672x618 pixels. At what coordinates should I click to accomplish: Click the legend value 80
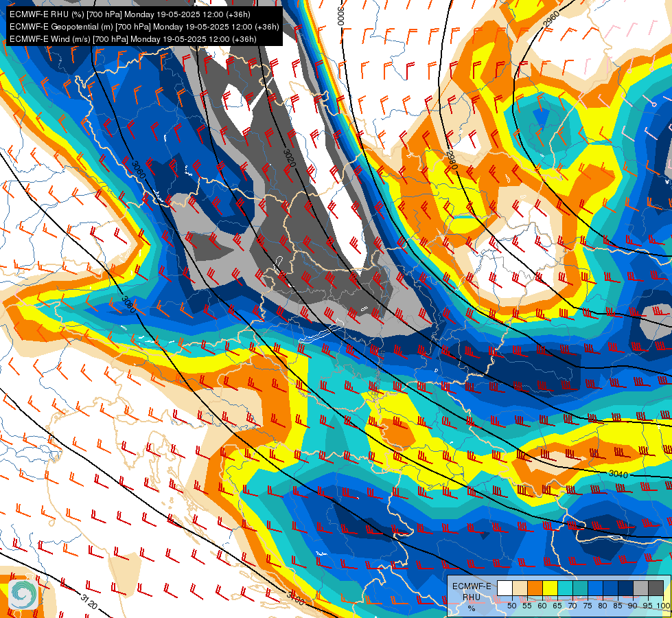coord(603,606)
